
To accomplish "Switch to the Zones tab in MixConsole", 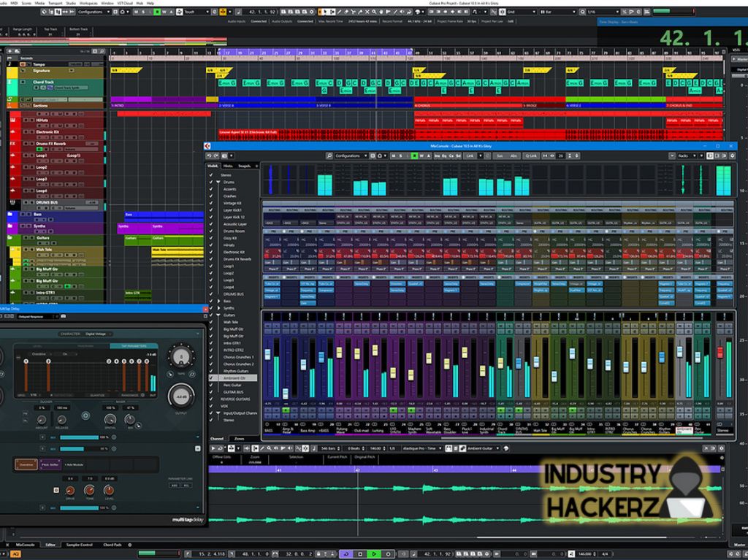I will pyautogui.click(x=240, y=438).
